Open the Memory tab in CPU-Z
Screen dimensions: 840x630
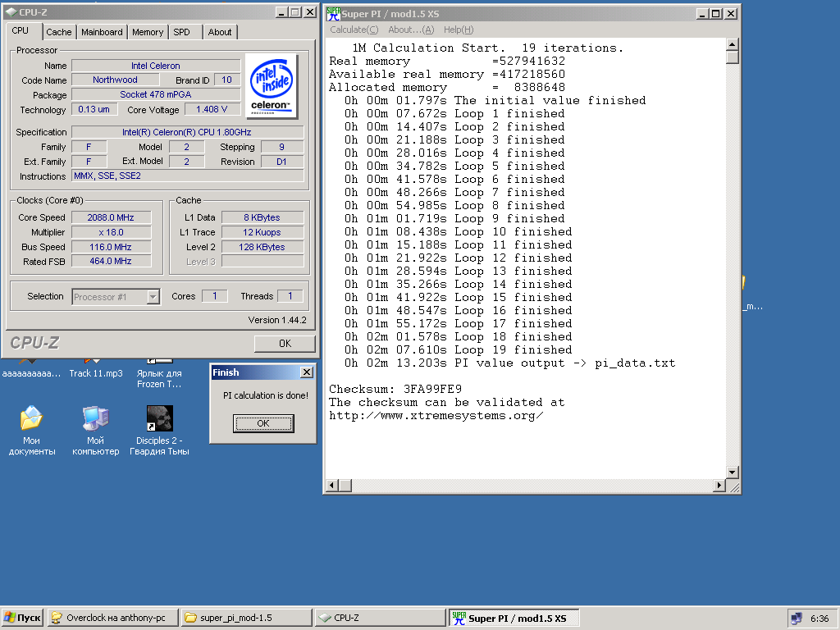(x=148, y=32)
